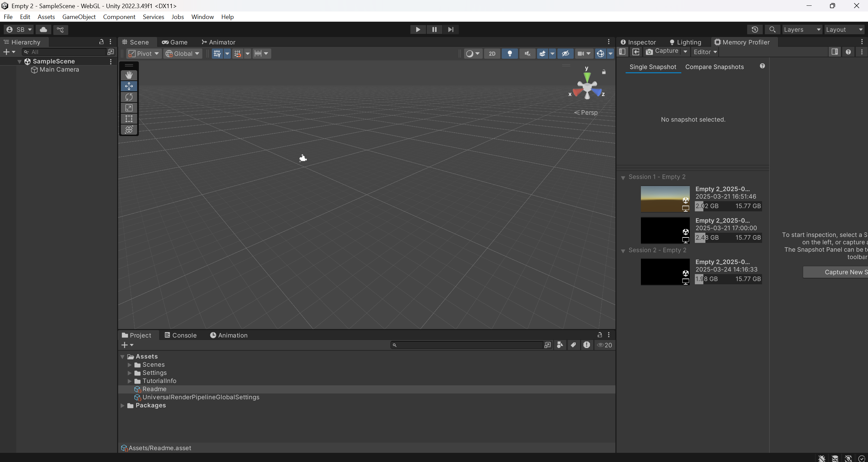Screen dimensions: 868x462
Task: Toggle scene lighting on or off
Action: (x=510, y=54)
